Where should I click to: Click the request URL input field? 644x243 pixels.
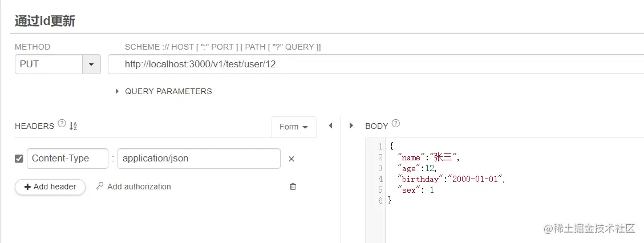(371, 64)
